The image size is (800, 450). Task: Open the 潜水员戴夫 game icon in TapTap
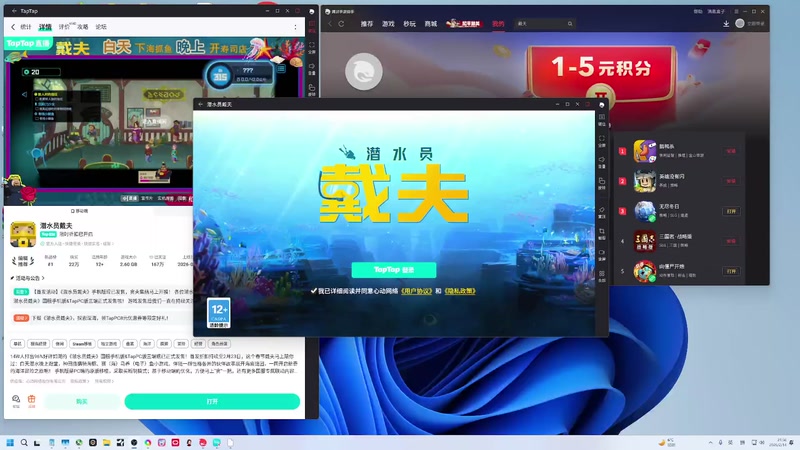23,234
